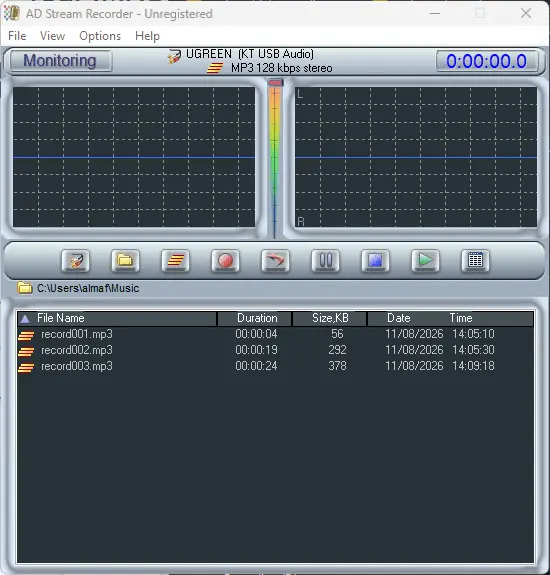550x575 pixels.
Task: Close the AD Stream Recorder window
Action: tap(526, 13)
